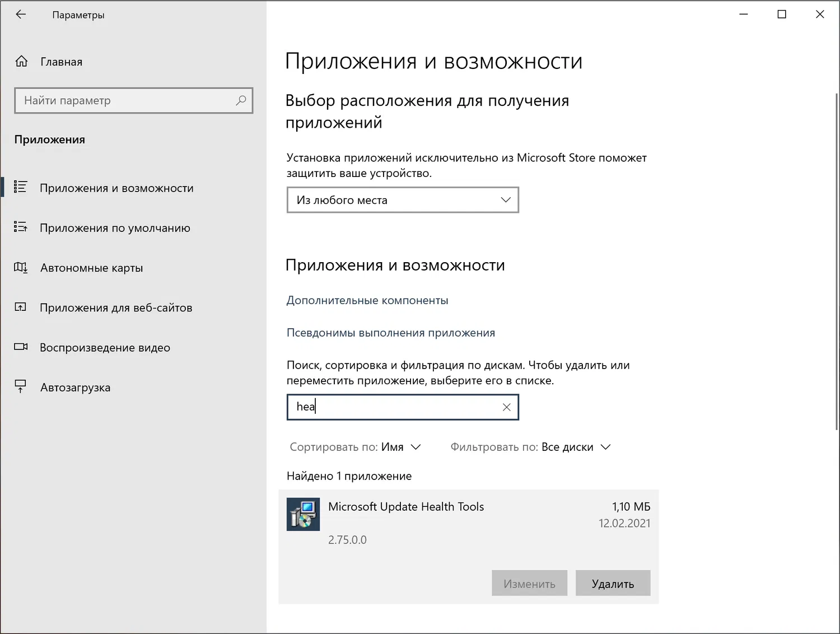Screen dimensions: 840x634
Task: Click inside the Найти параметр search field
Action: [x=112, y=100]
